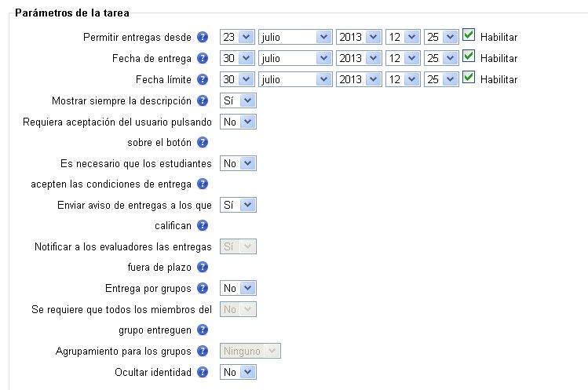Click the Habilitar label for Fecha límite
The image size is (588, 390).
pyautogui.click(x=499, y=79)
